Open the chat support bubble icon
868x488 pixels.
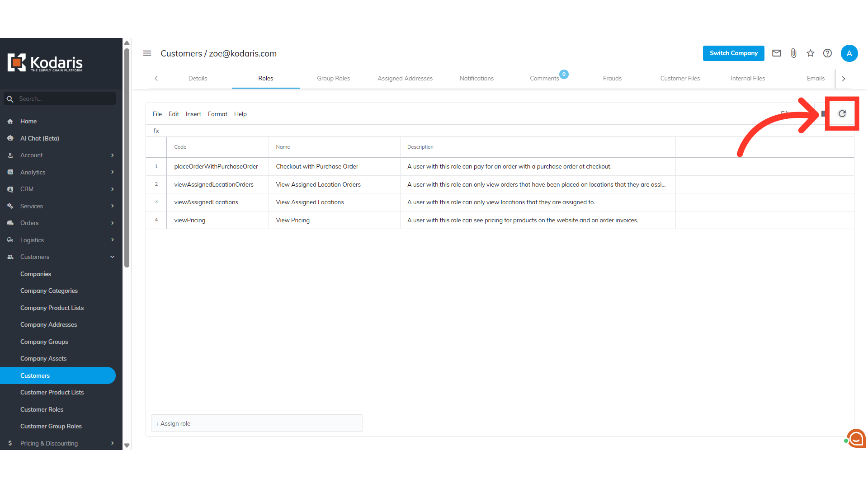(x=856, y=438)
